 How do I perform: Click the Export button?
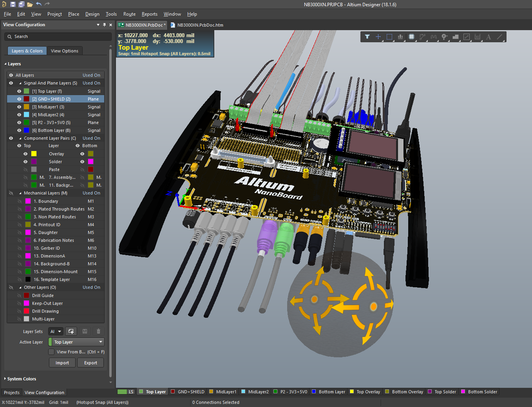click(90, 363)
